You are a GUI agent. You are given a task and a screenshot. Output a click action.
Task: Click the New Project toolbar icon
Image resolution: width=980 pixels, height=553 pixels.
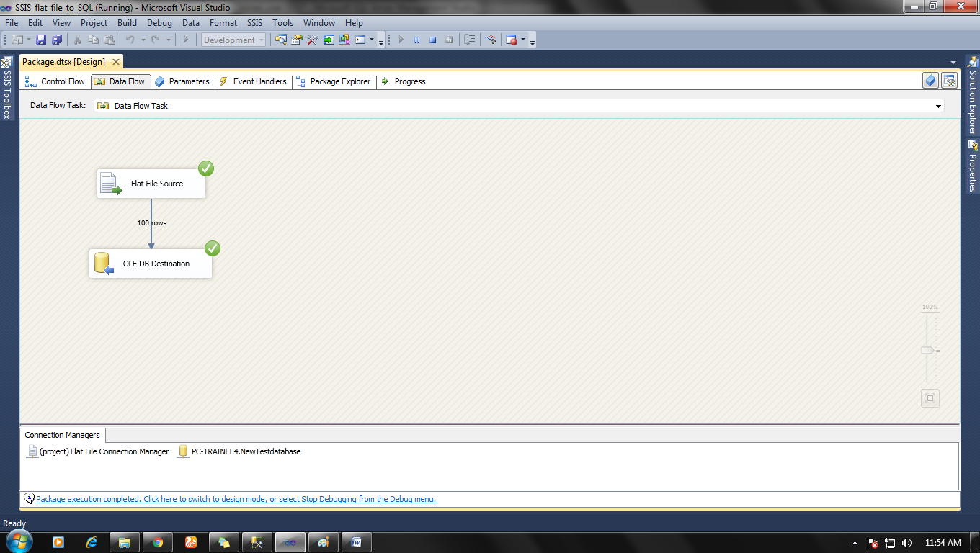(x=17, y=40)
